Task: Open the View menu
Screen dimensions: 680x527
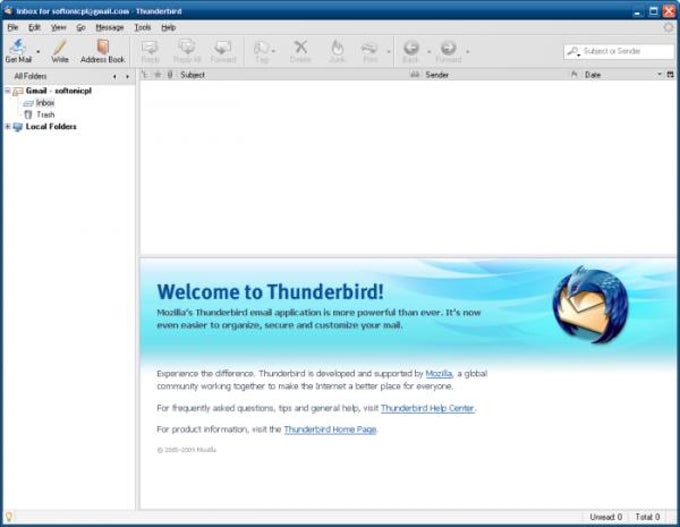Action: point(59,27)
